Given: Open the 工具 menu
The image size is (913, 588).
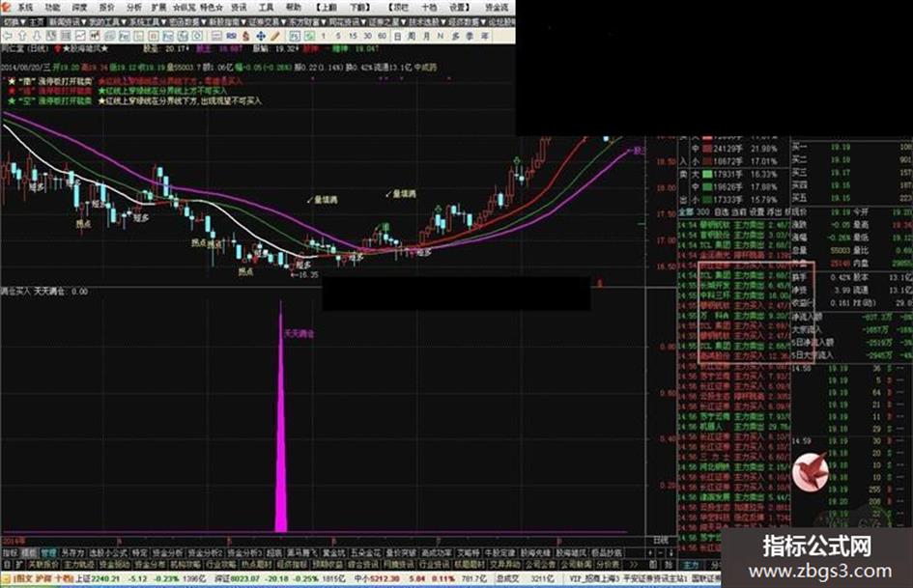Looking at the screenshot, I should (x=266, y=7).
